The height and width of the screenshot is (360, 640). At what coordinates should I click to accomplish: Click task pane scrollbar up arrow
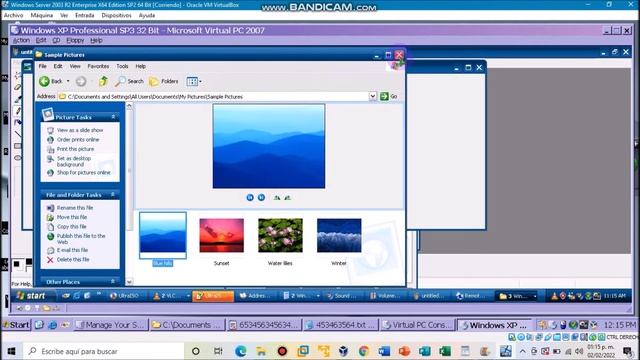(129, 106)
